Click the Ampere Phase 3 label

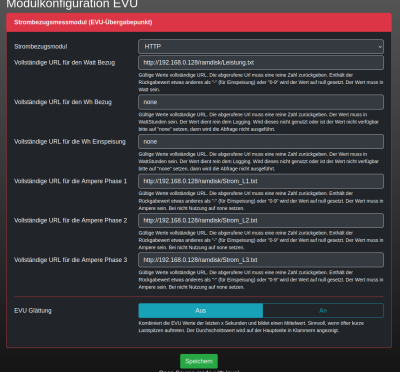tap(70, 260)
